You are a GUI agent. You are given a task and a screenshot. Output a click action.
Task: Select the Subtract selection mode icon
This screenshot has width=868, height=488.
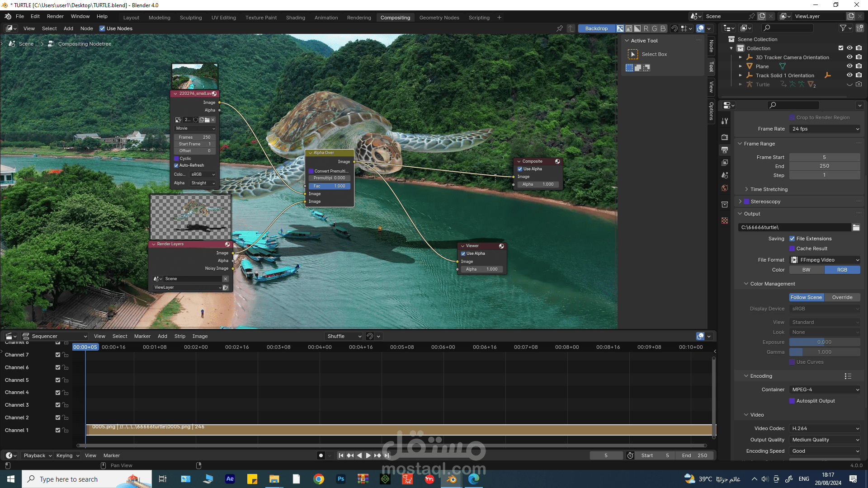[646, 68]
